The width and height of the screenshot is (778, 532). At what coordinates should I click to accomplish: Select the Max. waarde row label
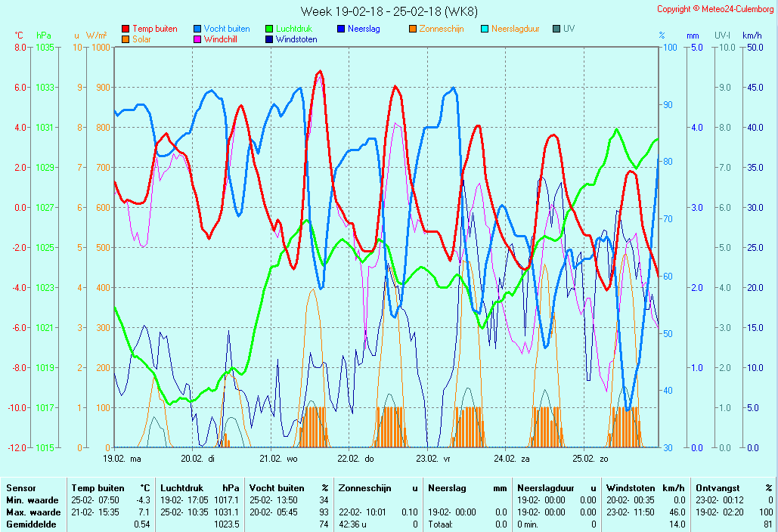pos(33,512)
